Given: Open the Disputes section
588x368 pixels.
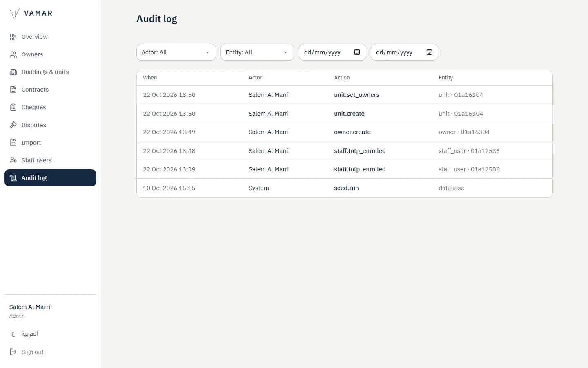Looking at the screenshot, I should pos(50,125).
